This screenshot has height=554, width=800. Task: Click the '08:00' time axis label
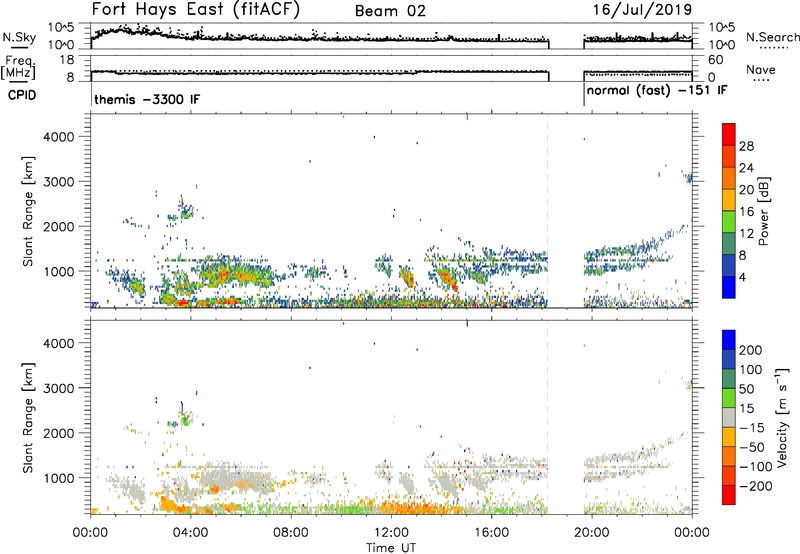point(291,533)
